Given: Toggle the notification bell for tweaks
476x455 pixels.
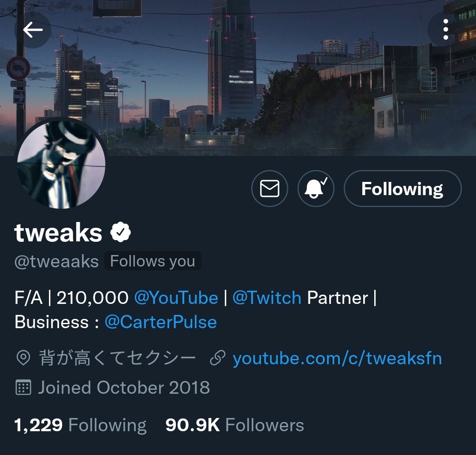Looking at the screenshot, I should point(316,189).
